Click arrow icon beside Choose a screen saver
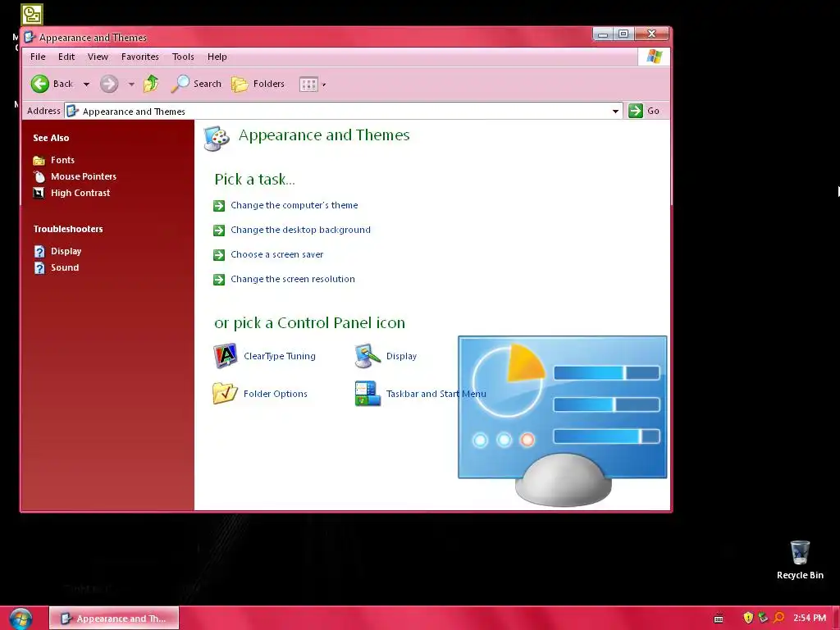This screenshot has height=630, width=840. (x=218, y=255)
